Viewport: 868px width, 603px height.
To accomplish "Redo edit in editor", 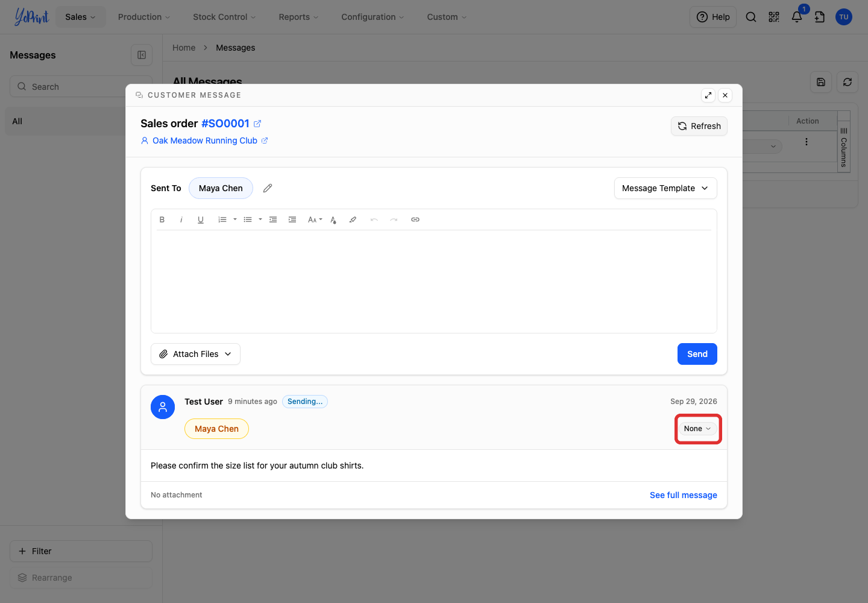I will 394,219.
